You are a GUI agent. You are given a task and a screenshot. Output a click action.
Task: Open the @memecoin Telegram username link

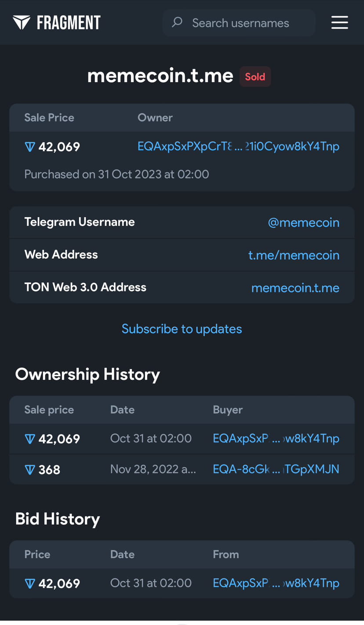303,222
